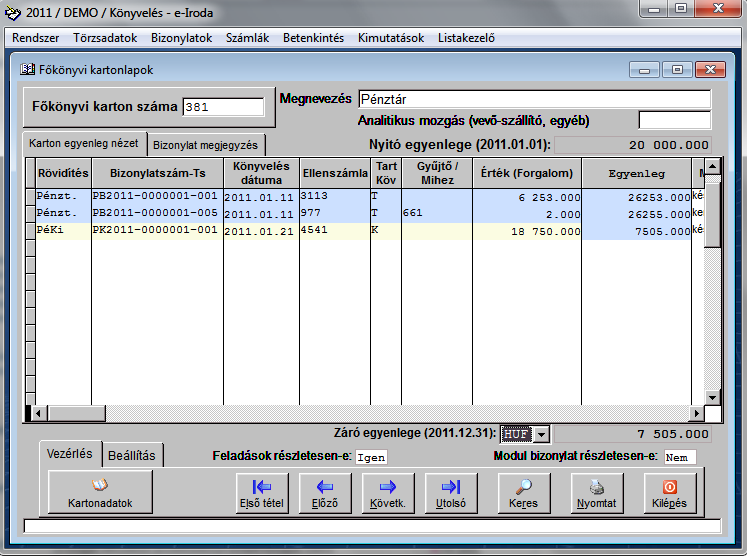
Task: Click the Érték (Forgalom) column header
Action: pyautogui.click(x=526, y=173)
